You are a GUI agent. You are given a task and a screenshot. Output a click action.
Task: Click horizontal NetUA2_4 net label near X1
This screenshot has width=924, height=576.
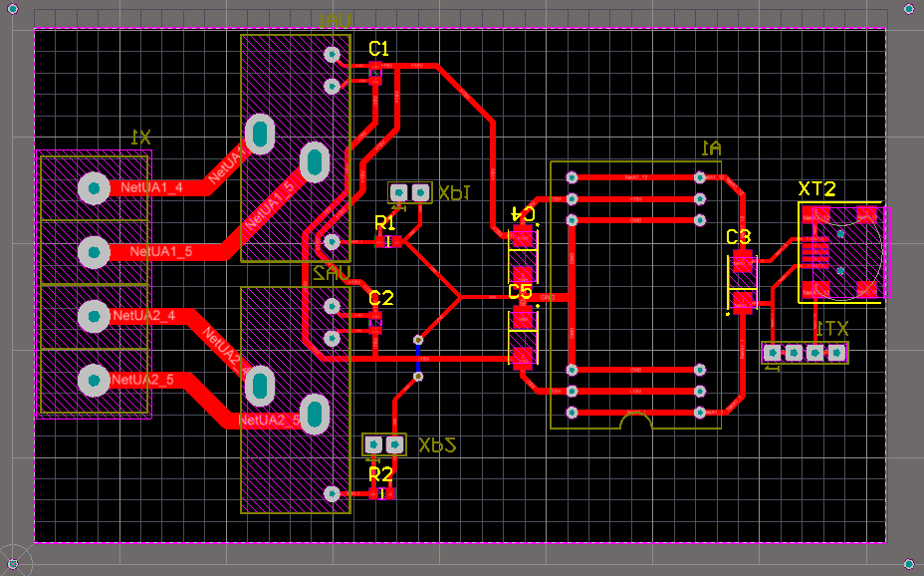click(x=143, y=316)
